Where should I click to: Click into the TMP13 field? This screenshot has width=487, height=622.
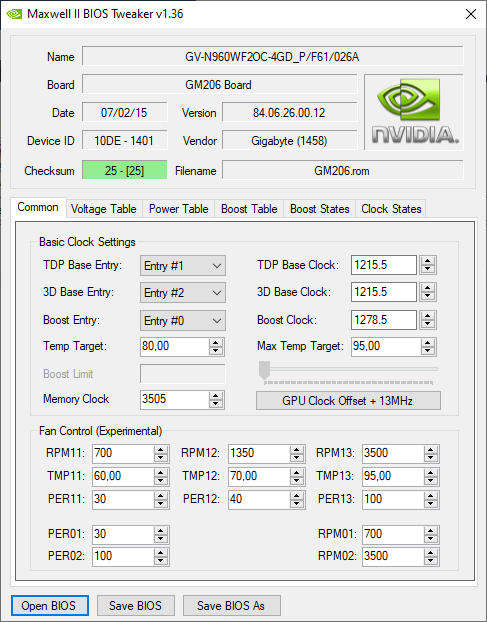coord(393,476)
